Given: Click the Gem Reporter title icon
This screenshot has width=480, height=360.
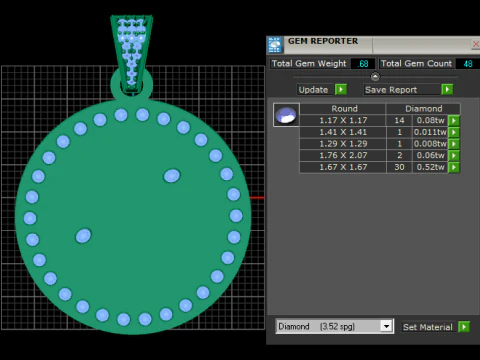Looking at the screenshot, I should click(275, 45).
